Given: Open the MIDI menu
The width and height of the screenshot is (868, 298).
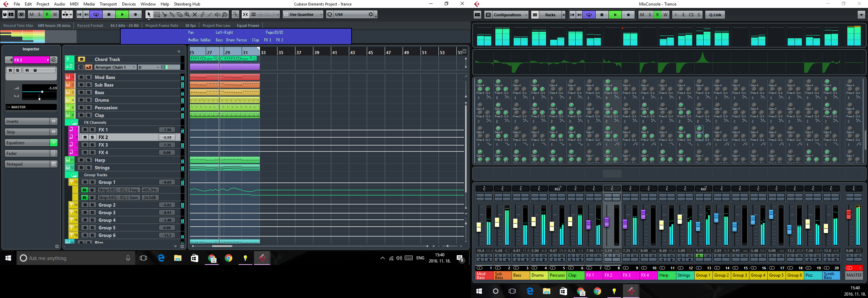Looking at the screenshot, I should click(x=74, y=4).
